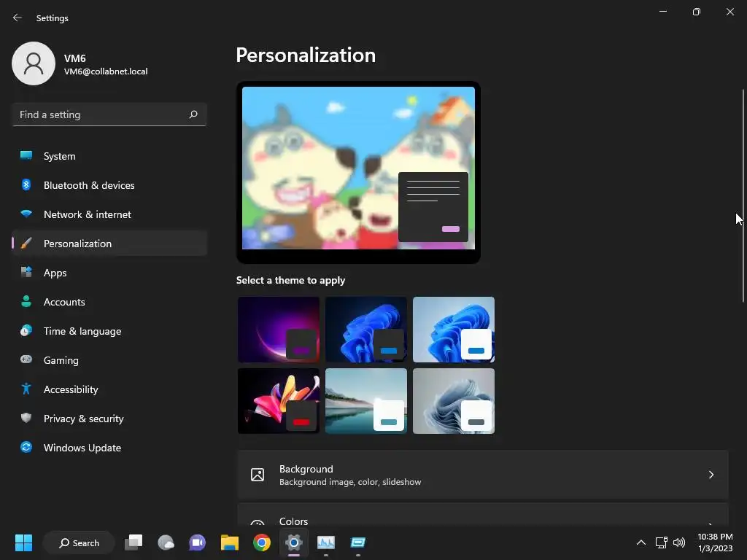The width and height of the screenshot is (747, 560).
Task: Click the search magnifier in Find a setting
Action: coord(193,114)
